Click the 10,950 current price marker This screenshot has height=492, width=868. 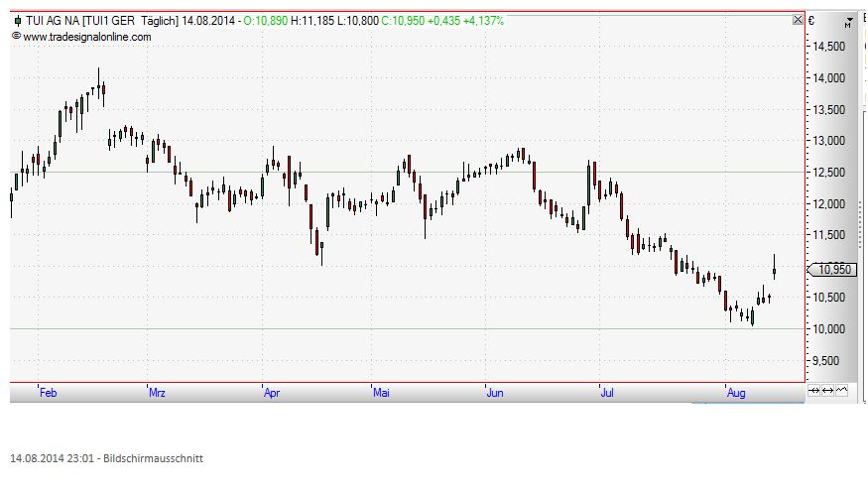coord(832,270)
